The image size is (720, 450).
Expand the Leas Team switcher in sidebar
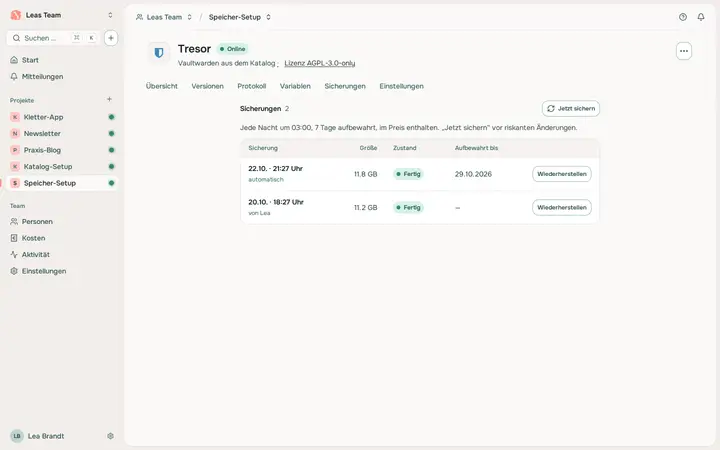pyautogui.click(x=110, y=15)
